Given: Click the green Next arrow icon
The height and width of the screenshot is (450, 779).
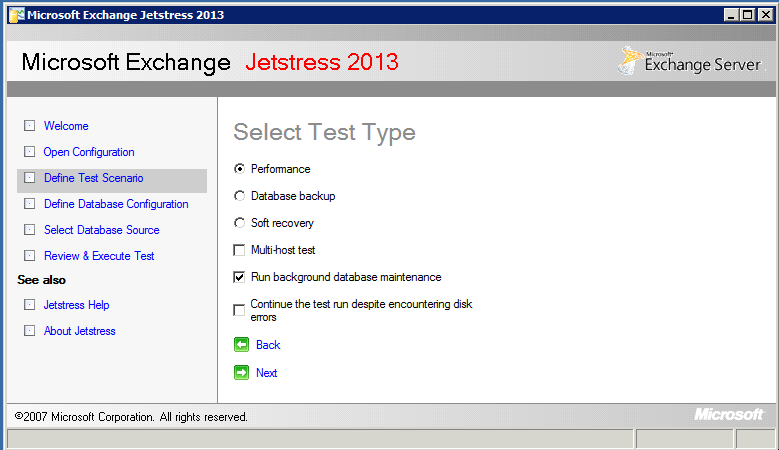Looking at the screenshot, I should point(241,373).
